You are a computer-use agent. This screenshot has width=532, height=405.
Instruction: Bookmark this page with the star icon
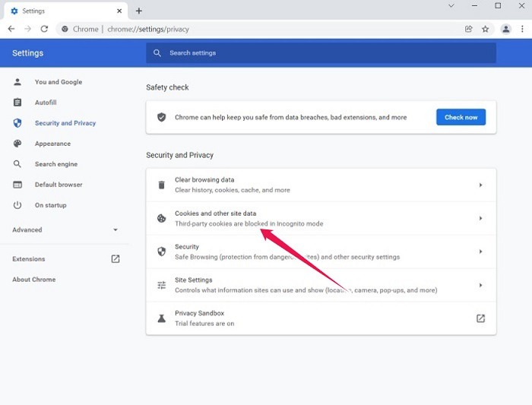coord(486,29)
